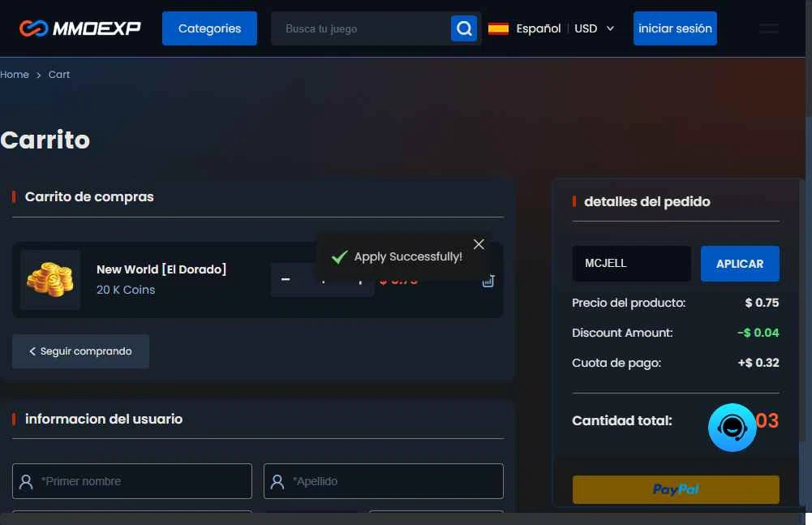Click the MCJELL coupon code field
This screenshot has width=812, height=525.
tap(631, 263)
